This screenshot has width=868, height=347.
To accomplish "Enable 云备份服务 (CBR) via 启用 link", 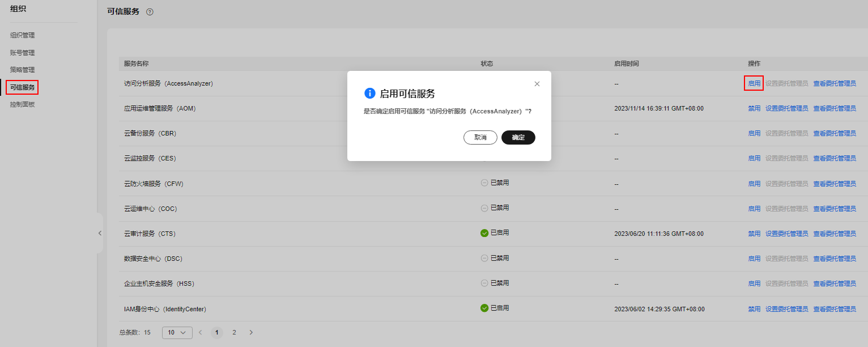I will (x=754, y=133).
